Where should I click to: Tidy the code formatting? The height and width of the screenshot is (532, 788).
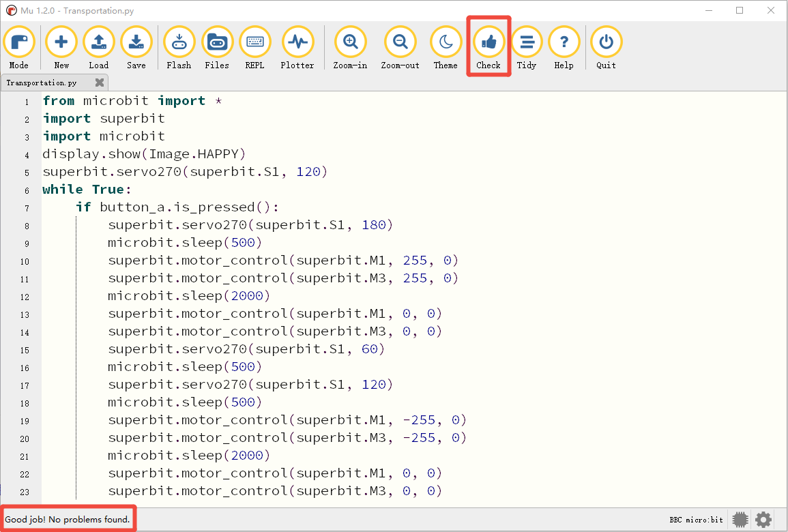[527, 48]
